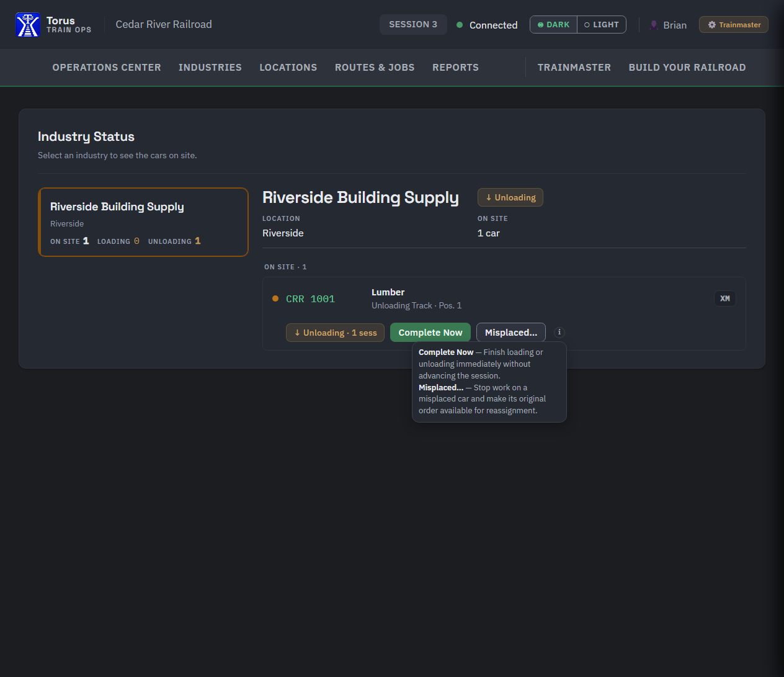784x677 pixels.
Task: Click the orange status dot for CRR 1001
Action: coord(275,298)
